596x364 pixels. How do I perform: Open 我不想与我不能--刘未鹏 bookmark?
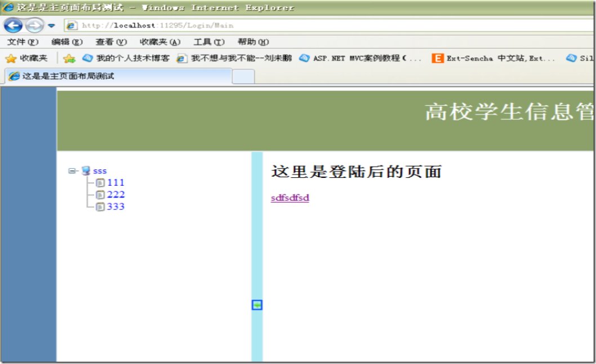click(x=234, y=58)
